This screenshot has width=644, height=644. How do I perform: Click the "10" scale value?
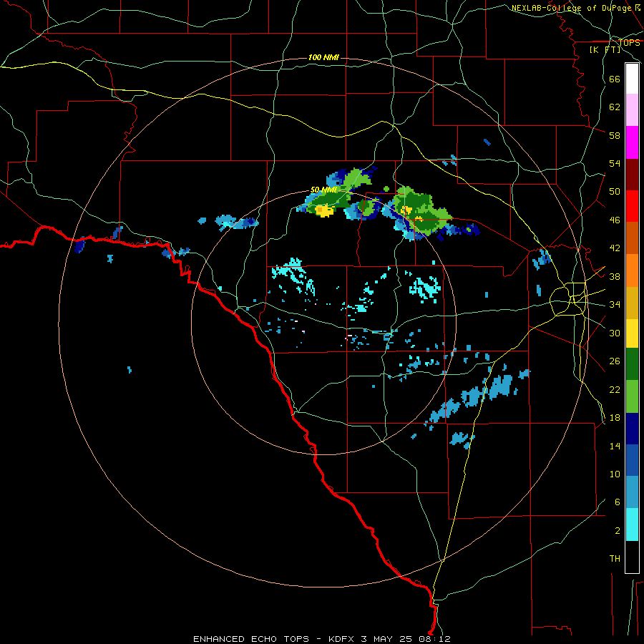(x=615, y=474)
